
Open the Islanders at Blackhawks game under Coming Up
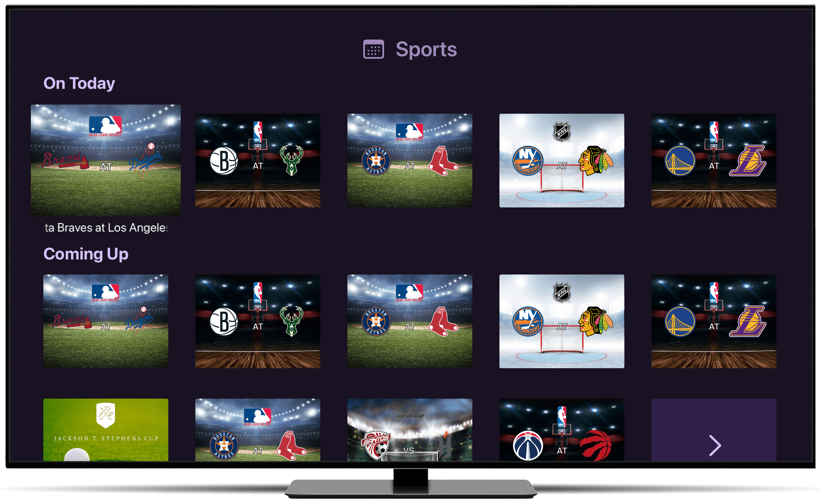point(562,321)
